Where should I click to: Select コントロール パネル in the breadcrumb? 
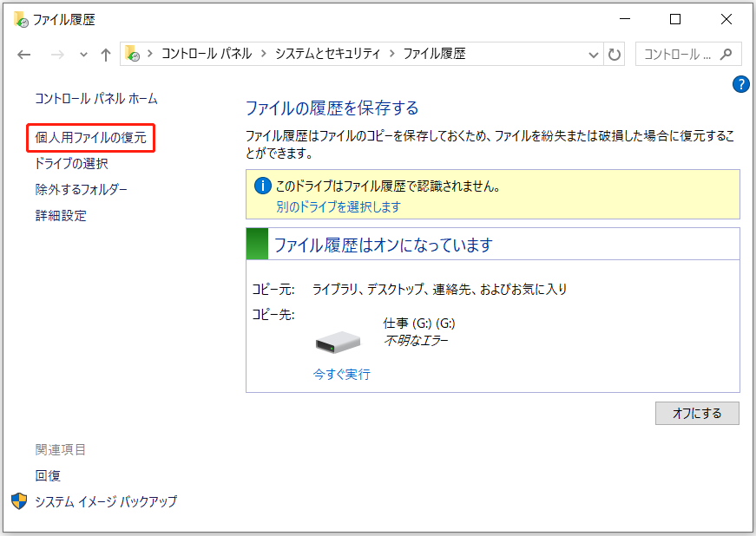pyautogui.click(x=207, y=54)
